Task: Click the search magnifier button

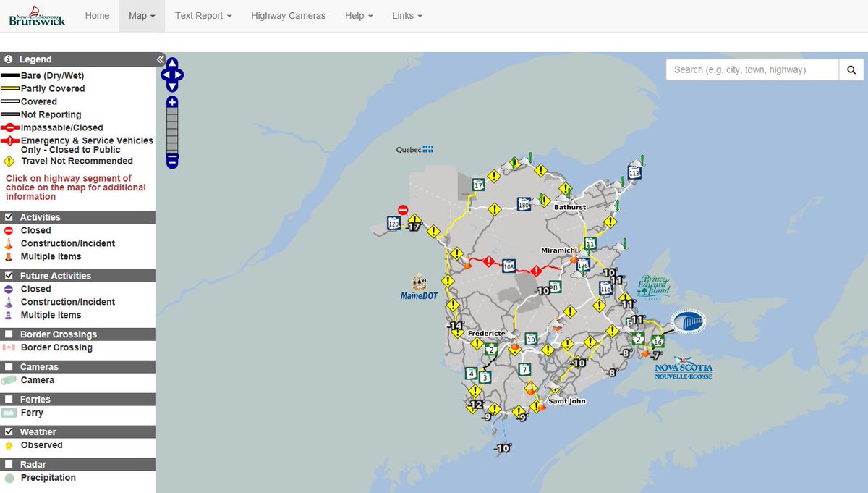Action: (851, 69)
